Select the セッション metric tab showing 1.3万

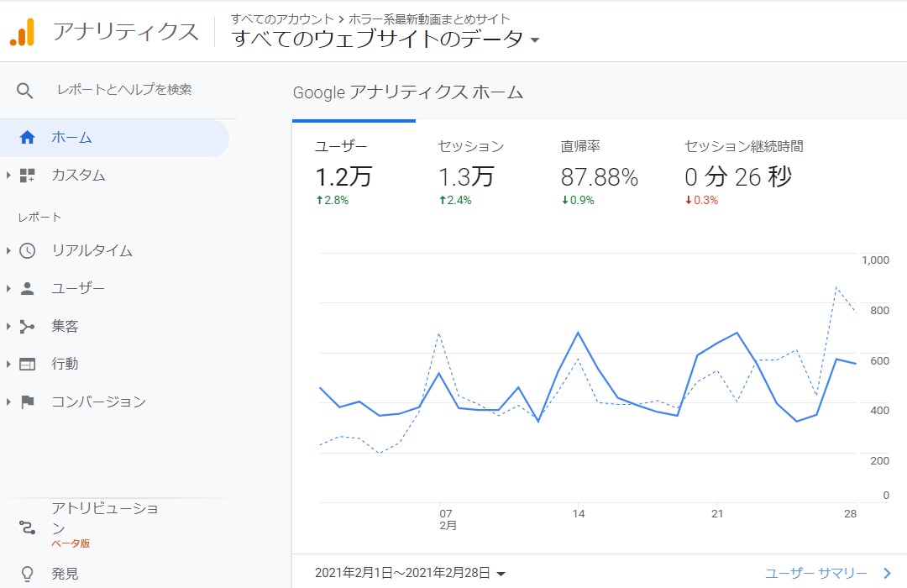pyautogui.click(x=471, y=173)
